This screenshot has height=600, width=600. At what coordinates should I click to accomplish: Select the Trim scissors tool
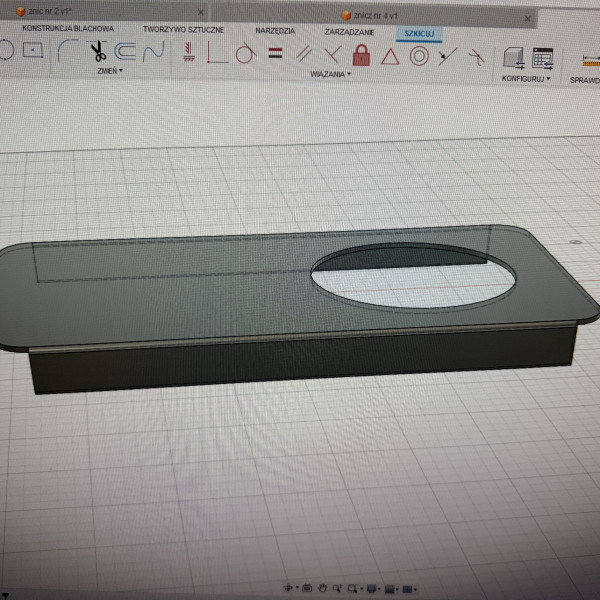[x=98, y=52]
